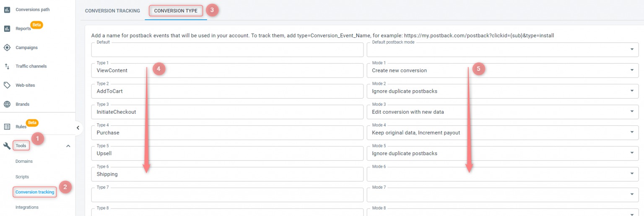Click the Web-sites tag icon
This screenshot has height=216, width=644.
7,85
